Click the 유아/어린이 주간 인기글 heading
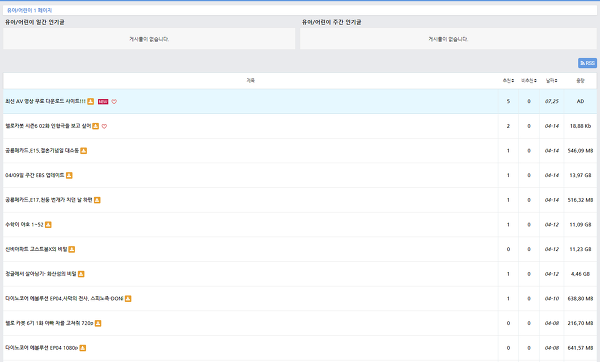Image resolution: width=600 pixels, height=362 pixels. [331, 22]
